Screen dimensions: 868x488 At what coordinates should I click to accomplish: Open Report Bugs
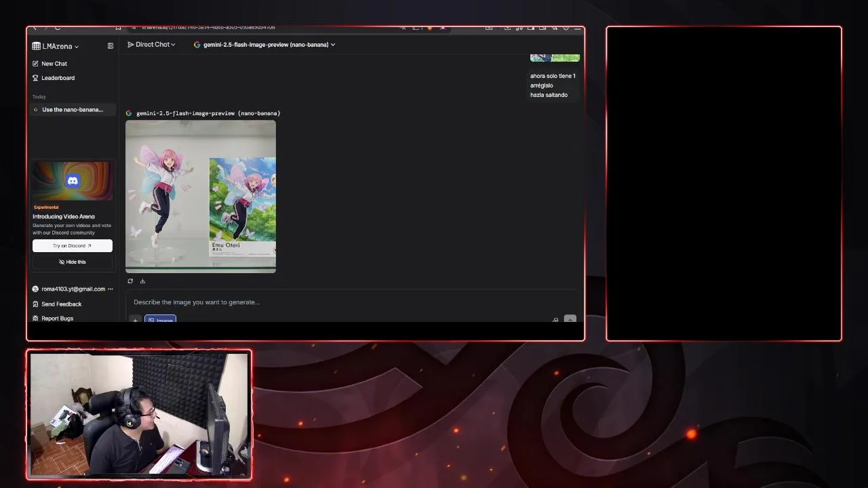pos(53,319)
